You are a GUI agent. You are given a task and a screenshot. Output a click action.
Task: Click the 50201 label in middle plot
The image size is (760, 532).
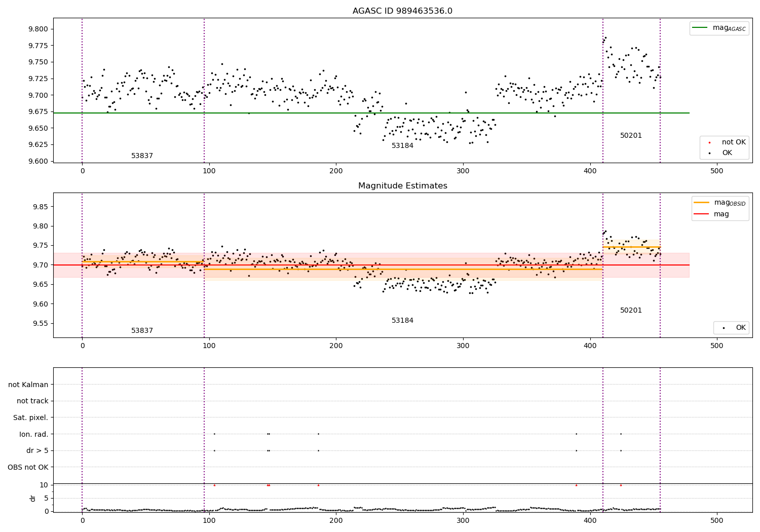631,311
